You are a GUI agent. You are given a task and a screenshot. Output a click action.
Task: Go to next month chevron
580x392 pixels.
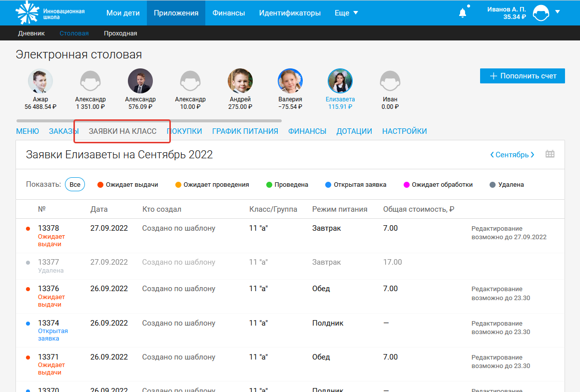click(532, 155)
